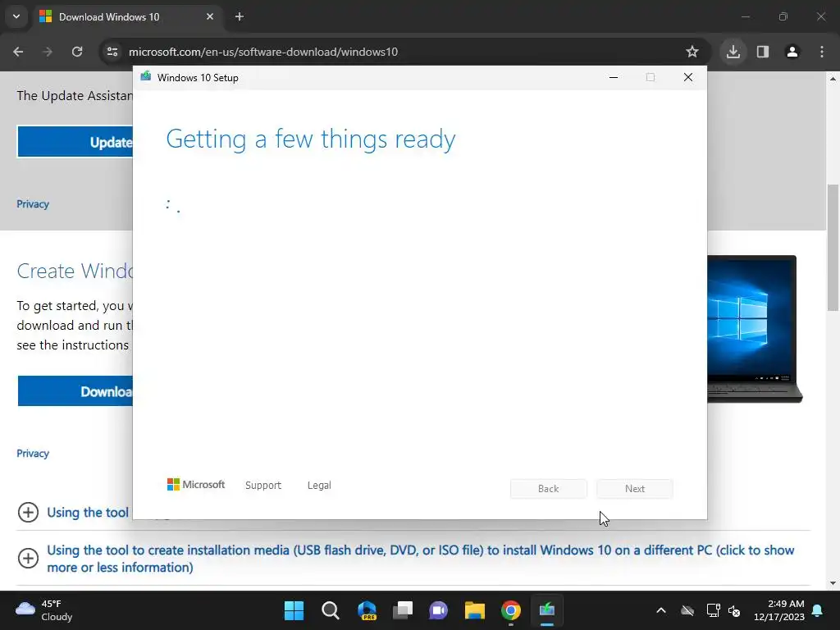Open the Chat video app in taskbar
This screenshot has height=630, width=840.
pyautogui.click(x=438, y=610)
